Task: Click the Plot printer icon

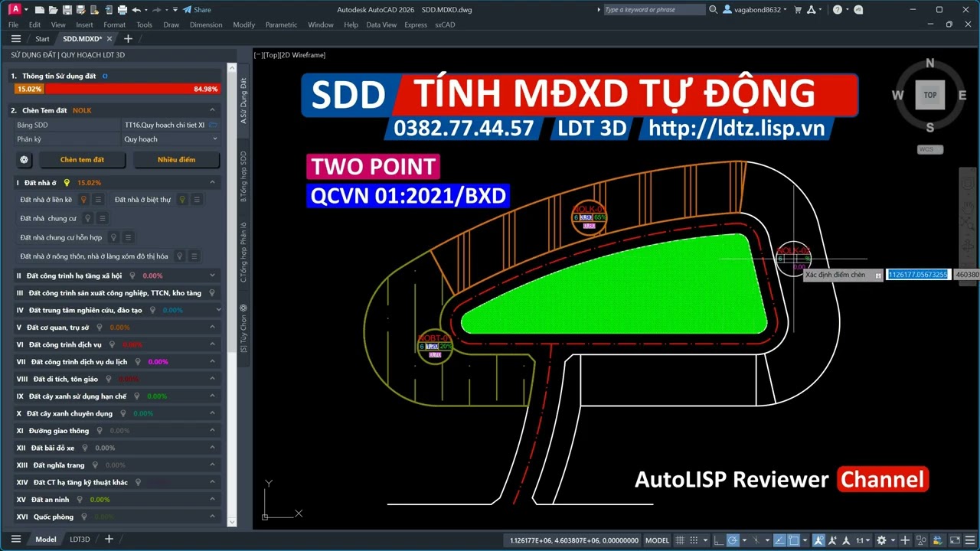Action: click(122, 10)
